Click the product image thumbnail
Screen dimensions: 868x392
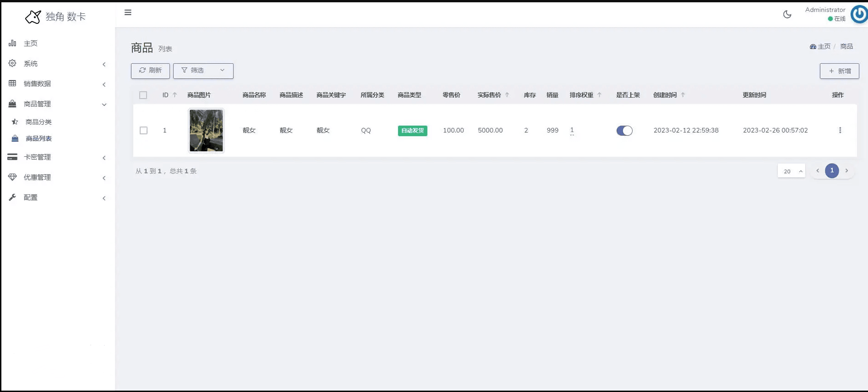point(206,130)
